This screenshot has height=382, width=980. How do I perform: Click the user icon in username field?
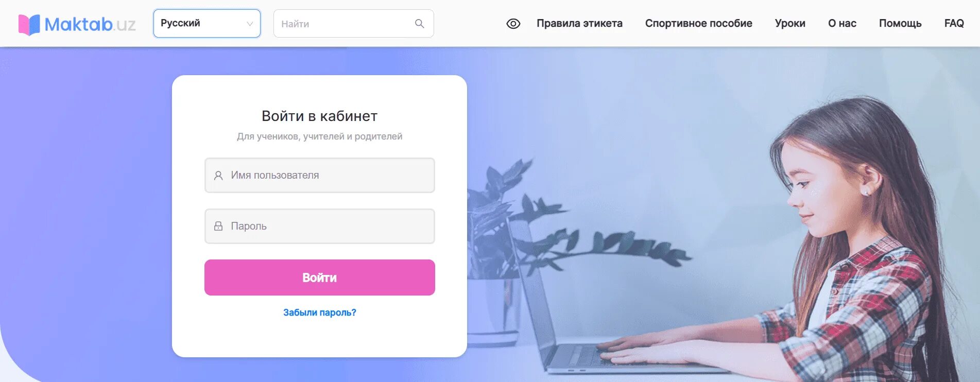click(x=218, y=176)
